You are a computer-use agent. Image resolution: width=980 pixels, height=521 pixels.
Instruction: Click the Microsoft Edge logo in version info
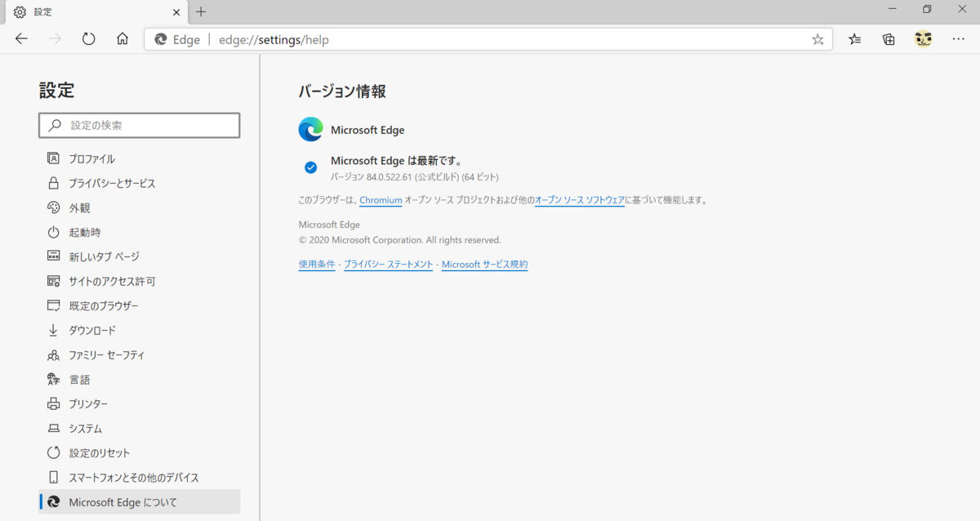(x=310, y=130)
